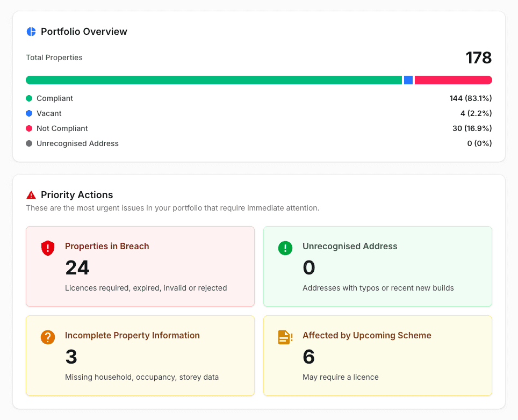Select the Unrecognised Address card heading
Viewport: 518px width, 420px height.
[x=350, y=247]
